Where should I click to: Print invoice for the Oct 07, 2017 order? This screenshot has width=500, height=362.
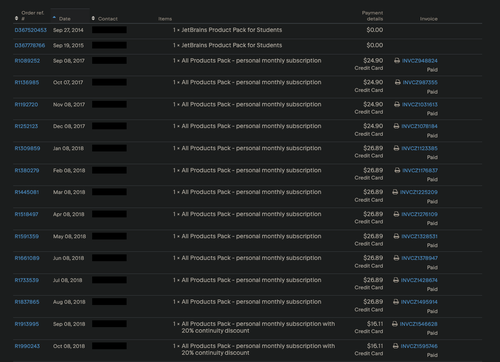coord(398,82)
